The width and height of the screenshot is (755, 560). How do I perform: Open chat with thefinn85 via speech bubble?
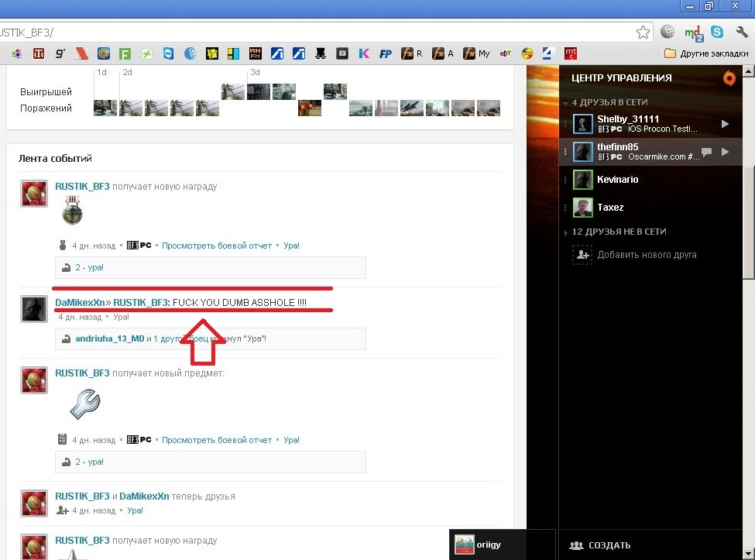click(706, 152)
